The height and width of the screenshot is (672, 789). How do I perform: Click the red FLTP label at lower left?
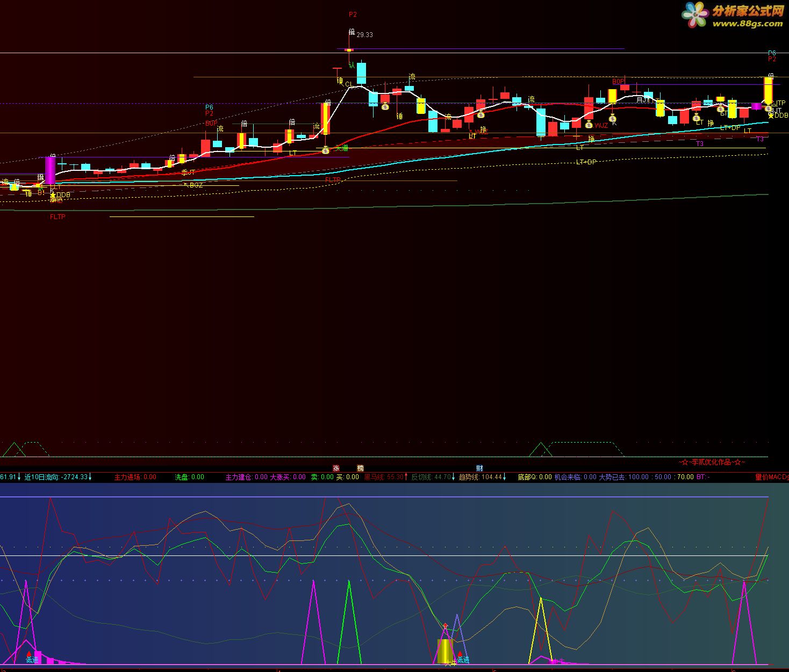point(58,217)
